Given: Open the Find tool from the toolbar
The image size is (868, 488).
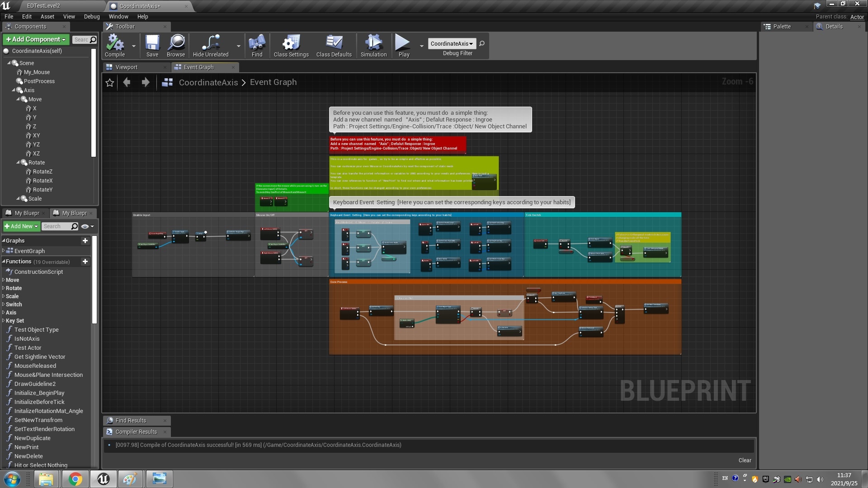Looking at the screenshot, I should pyautogui.click(x=257, y=45).
